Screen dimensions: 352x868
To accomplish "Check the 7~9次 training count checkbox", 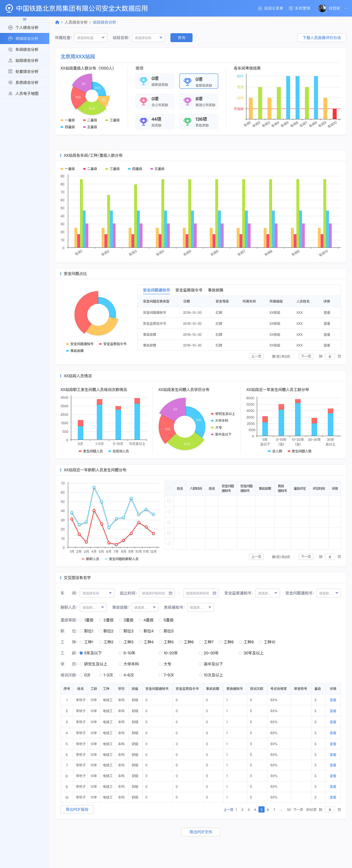I will (x=161, y=675).
